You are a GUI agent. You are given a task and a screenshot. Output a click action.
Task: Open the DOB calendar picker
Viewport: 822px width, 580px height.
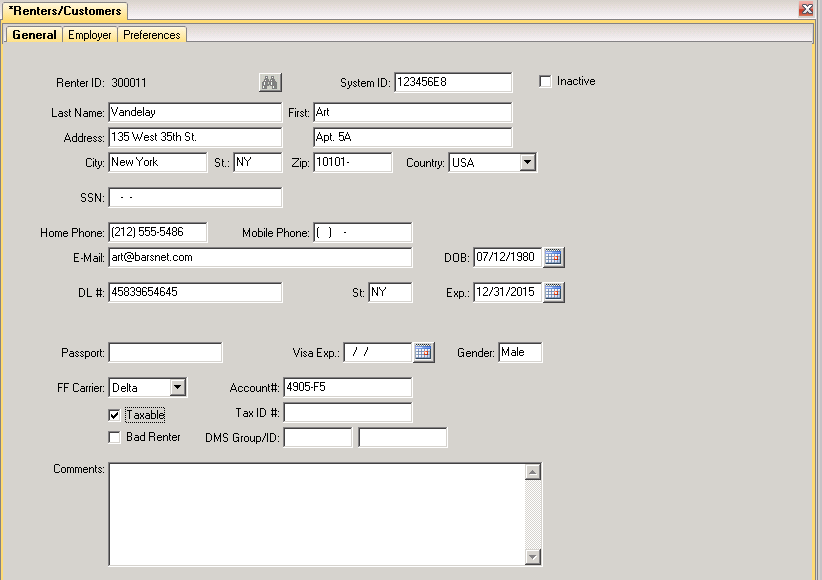tap(553, 257)
